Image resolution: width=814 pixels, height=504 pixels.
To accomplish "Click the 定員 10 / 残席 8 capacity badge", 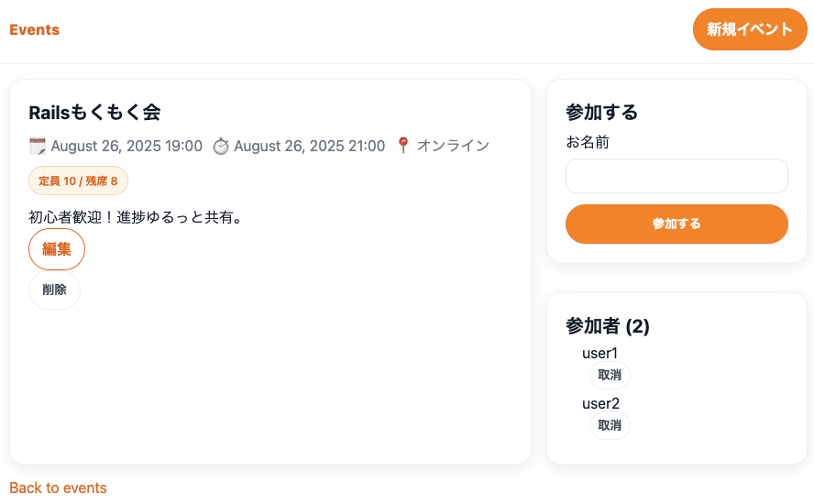I will [x=78, y=181].
